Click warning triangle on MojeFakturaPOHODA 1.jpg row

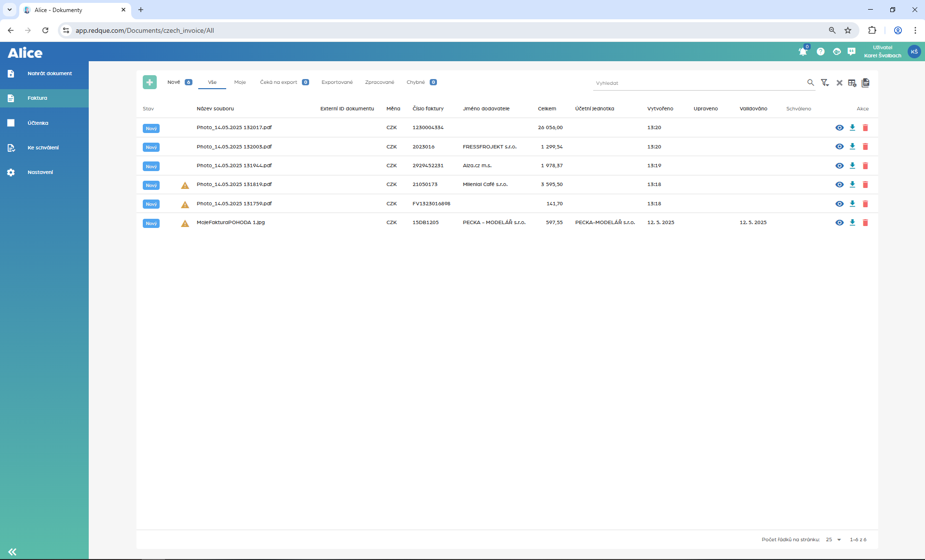pos(185,223)
